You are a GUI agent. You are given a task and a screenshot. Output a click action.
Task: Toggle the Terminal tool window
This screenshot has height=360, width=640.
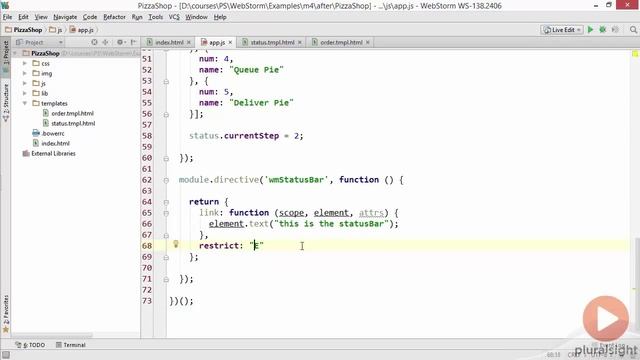coord(71,345)
